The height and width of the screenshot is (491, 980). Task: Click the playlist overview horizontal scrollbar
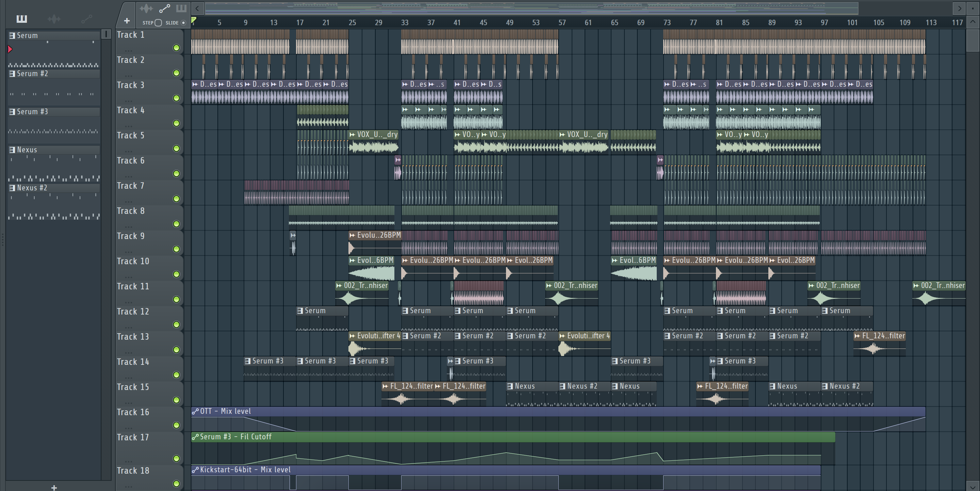[x=532, y=8]
